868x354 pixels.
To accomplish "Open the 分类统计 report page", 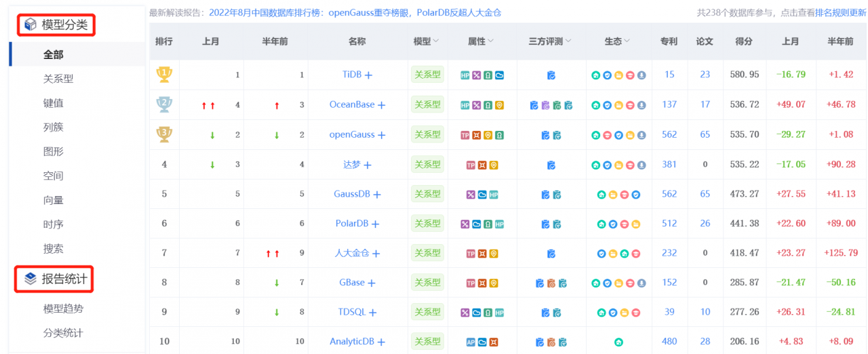I will (63, 333).
